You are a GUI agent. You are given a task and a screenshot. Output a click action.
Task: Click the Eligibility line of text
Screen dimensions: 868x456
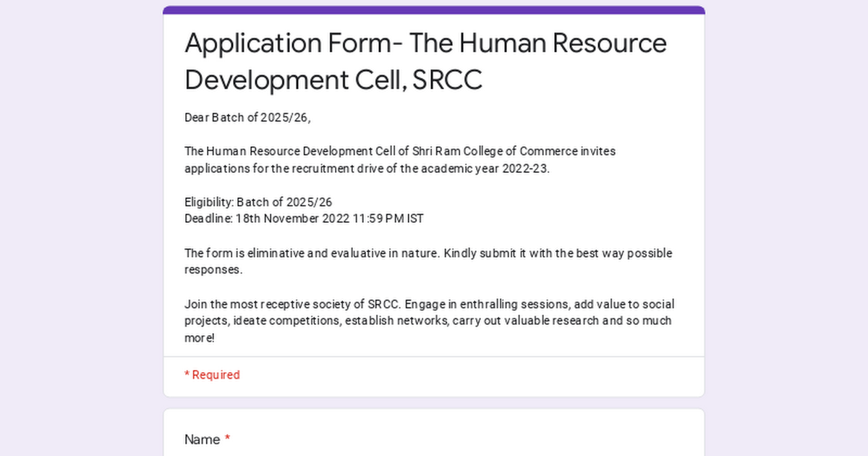258,202
